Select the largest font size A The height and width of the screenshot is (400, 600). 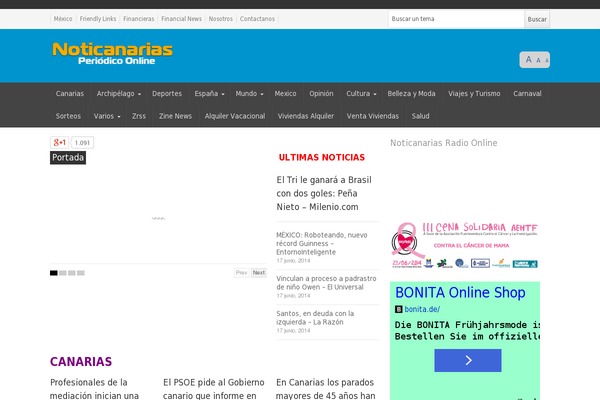point(528,59)
